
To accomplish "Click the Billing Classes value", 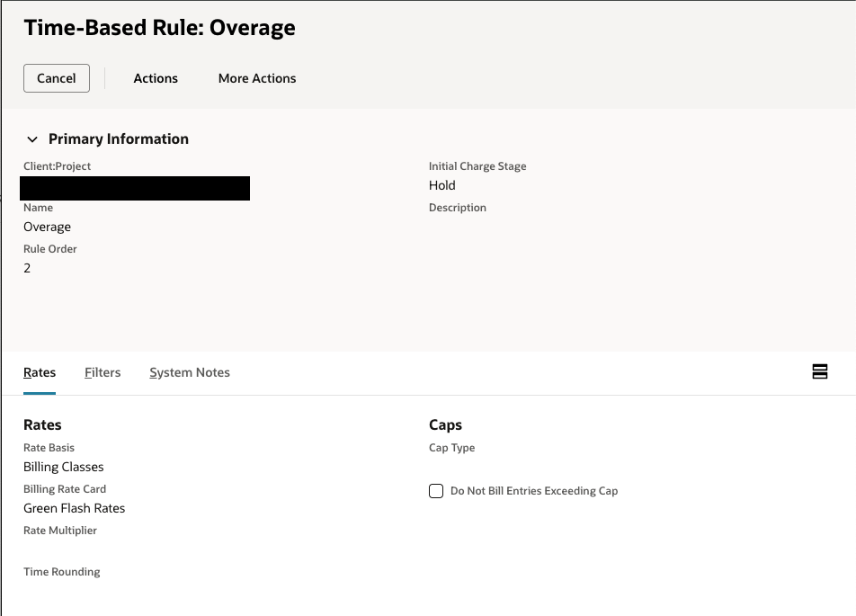I will click(x=63, y=467).
